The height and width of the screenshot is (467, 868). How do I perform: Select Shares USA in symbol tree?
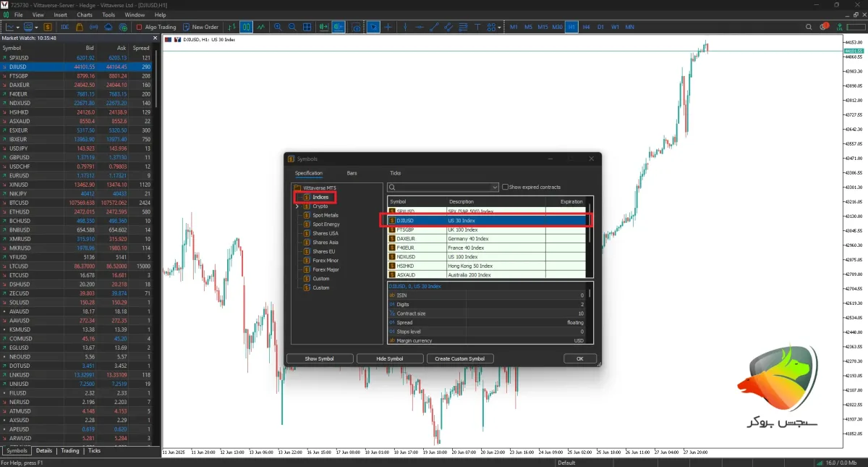pos(325,233)
